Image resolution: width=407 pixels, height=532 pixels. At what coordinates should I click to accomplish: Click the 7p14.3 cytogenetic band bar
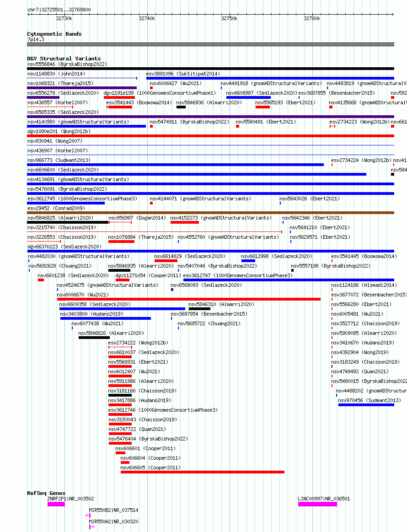(x=211, y=44)
